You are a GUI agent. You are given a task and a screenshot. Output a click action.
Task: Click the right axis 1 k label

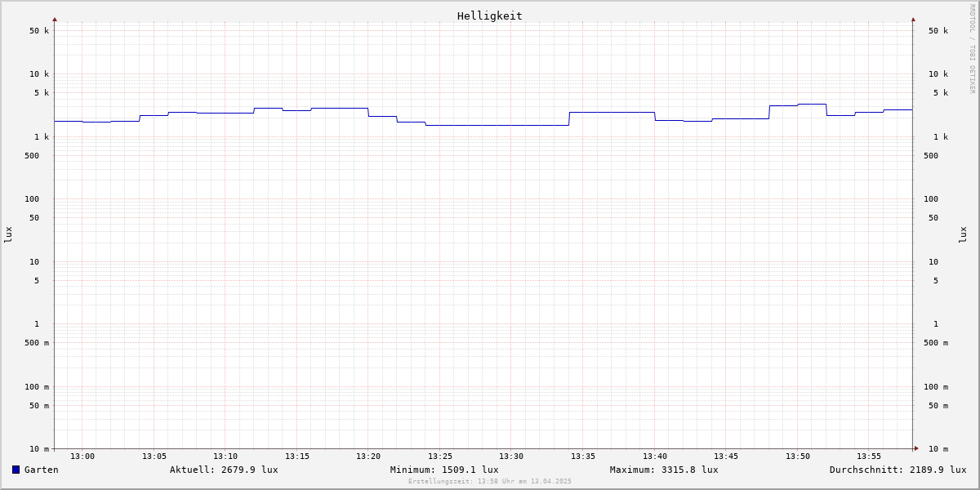point(941,137)
